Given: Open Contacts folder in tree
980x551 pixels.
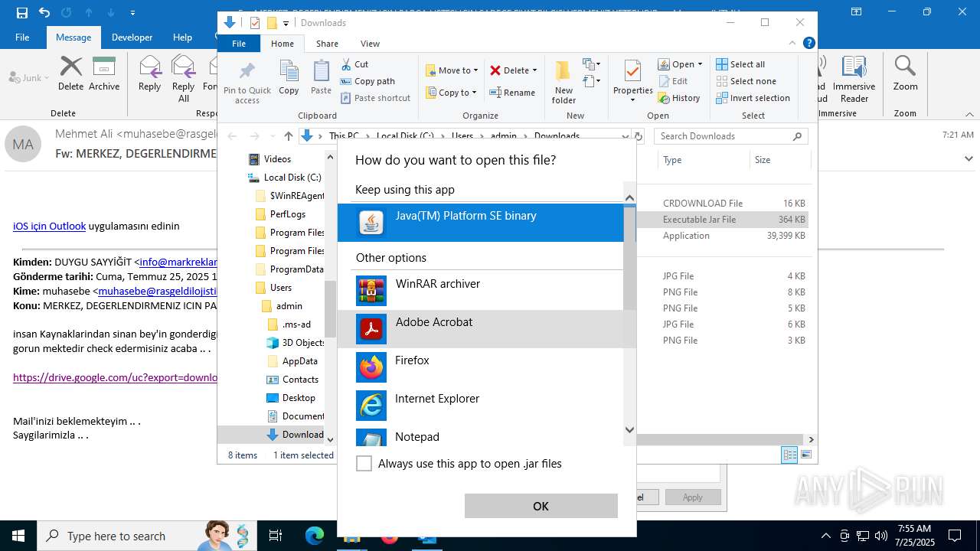Looking at the screenshot, I should point(300,380).
